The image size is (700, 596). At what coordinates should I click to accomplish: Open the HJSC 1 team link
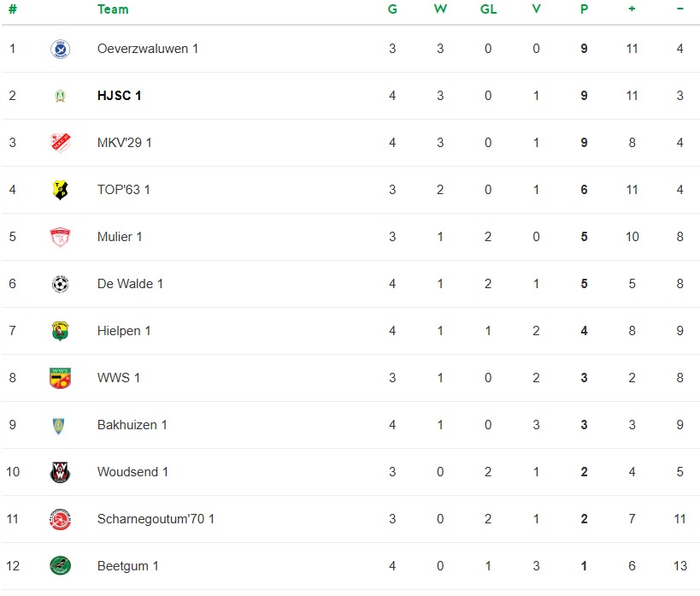point(120,96)
